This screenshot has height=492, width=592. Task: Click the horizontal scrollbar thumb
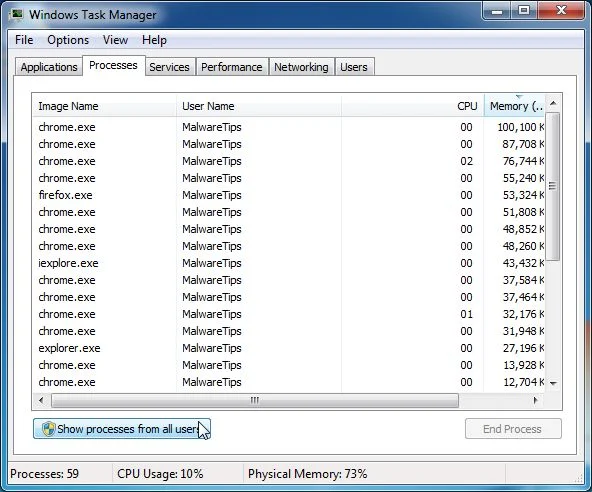tap(255, 400)
